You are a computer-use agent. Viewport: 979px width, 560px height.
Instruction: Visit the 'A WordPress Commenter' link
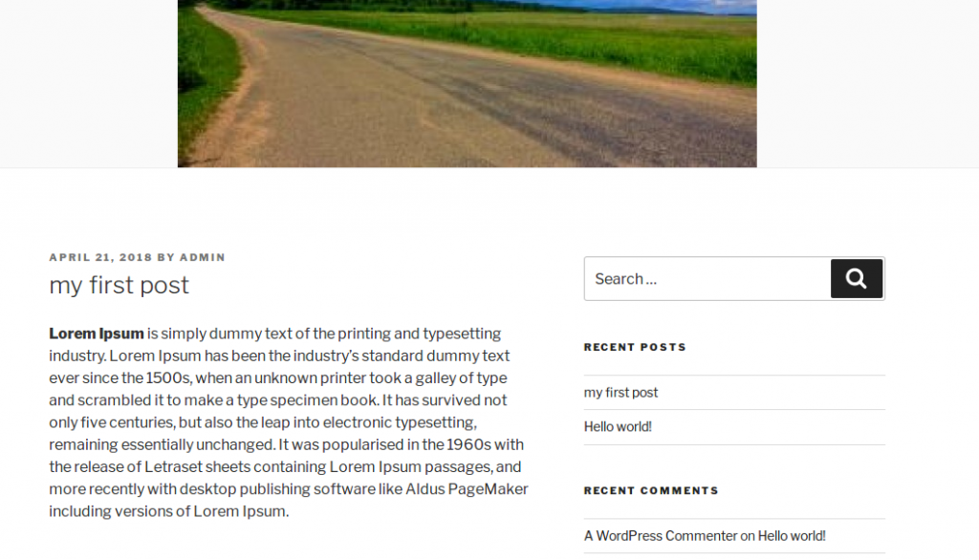[661, 536]
